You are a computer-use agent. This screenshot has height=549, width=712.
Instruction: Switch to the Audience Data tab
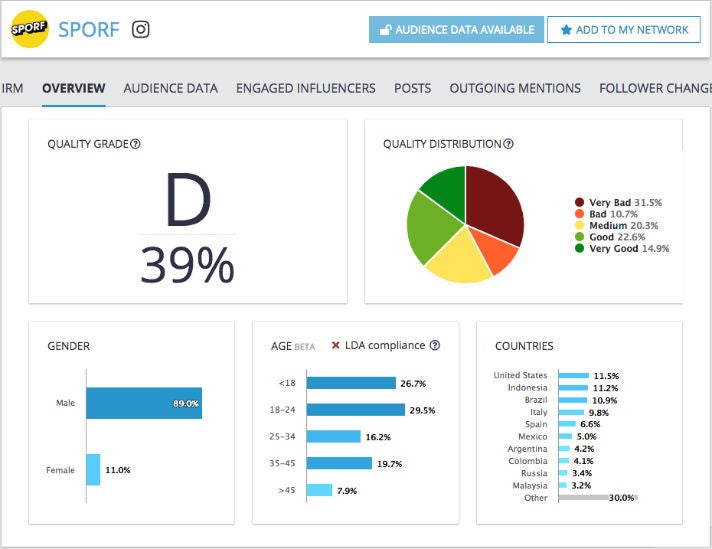tap(170, 88)
